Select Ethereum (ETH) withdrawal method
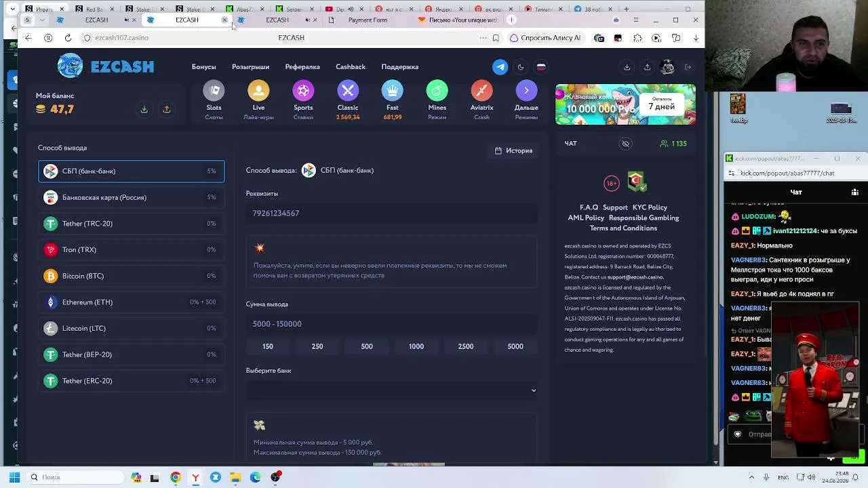 (x=132, y=302)
